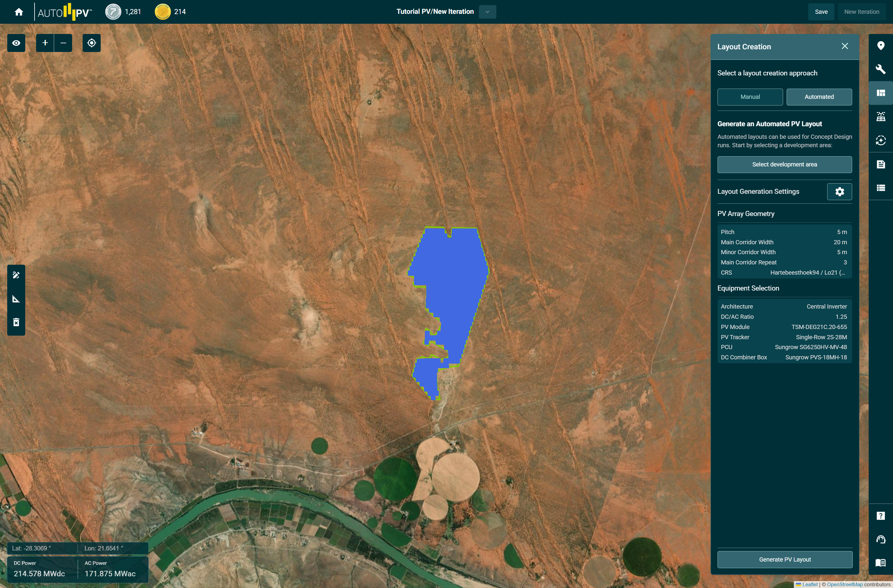Screen dimensions: 893x588
Task: Click the PV Tracker Single-Row 2S-28M row
Action: coord(784,337)
